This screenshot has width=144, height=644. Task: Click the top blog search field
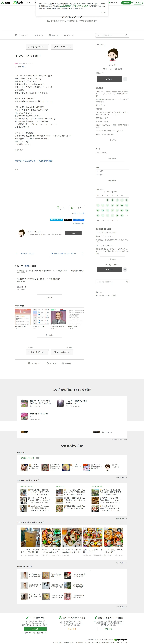click(x=110, y=35)
